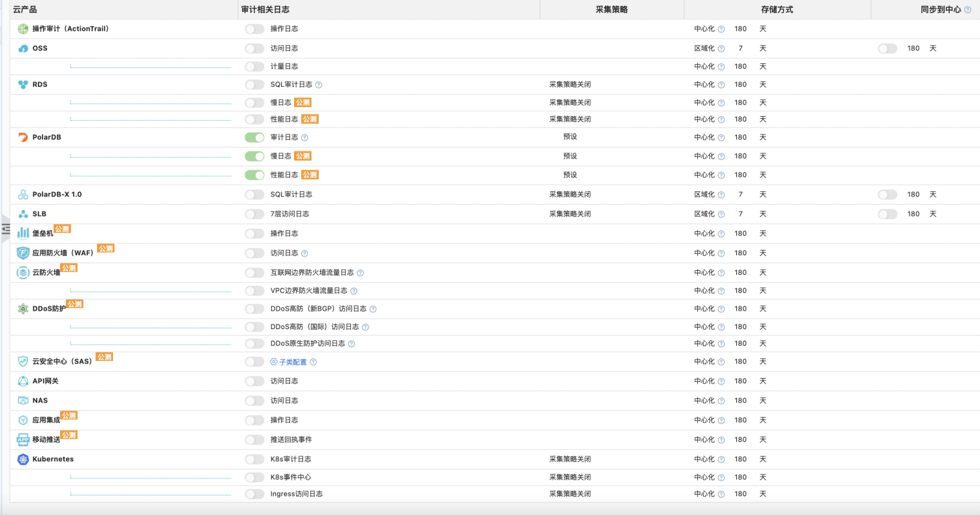The height and width of the screenshot is (515, 980).
Task: Click the 云防火墙 icon
Action: (x=24, y=272)
